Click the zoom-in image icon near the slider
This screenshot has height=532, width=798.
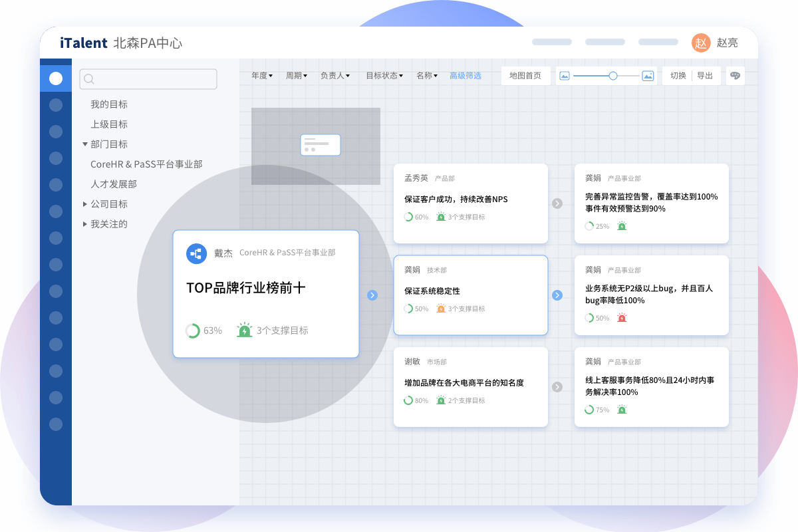coord(648,76)
